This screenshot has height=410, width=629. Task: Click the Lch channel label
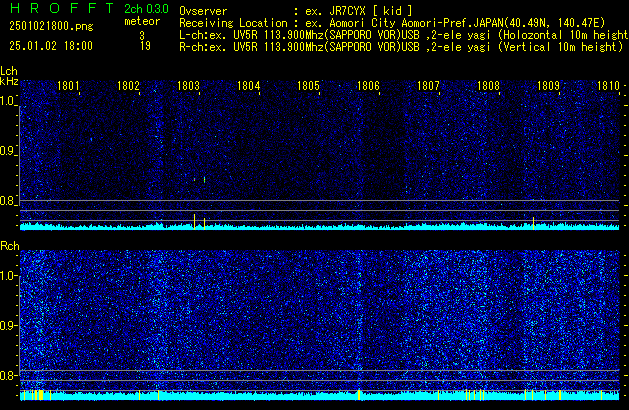[x=9, y=71]
